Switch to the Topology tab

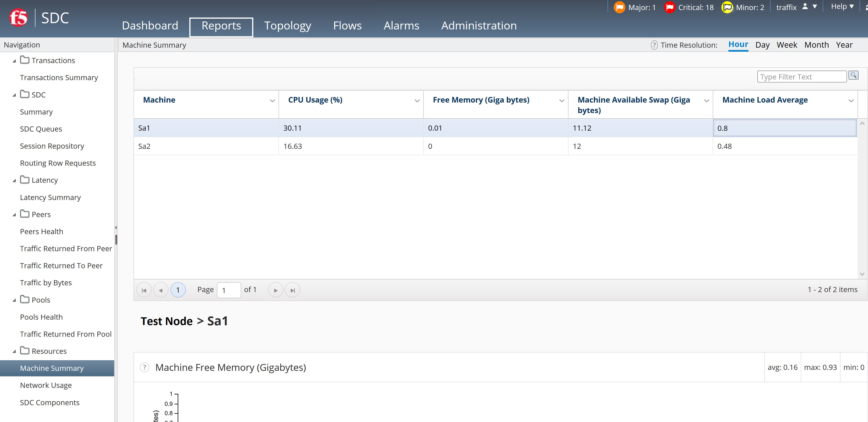point(287,26)
